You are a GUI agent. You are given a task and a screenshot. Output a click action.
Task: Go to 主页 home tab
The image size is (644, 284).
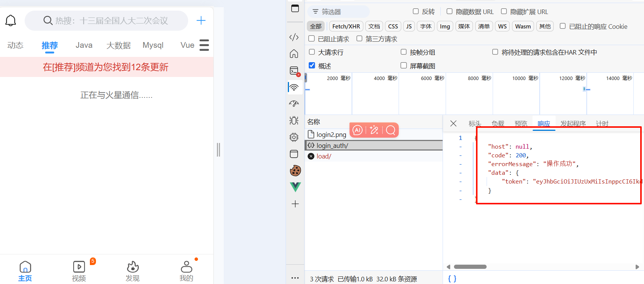coord(25,271)
